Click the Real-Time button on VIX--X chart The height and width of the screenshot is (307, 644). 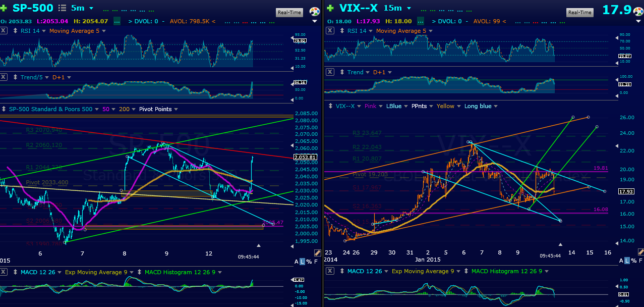point(579,13)
